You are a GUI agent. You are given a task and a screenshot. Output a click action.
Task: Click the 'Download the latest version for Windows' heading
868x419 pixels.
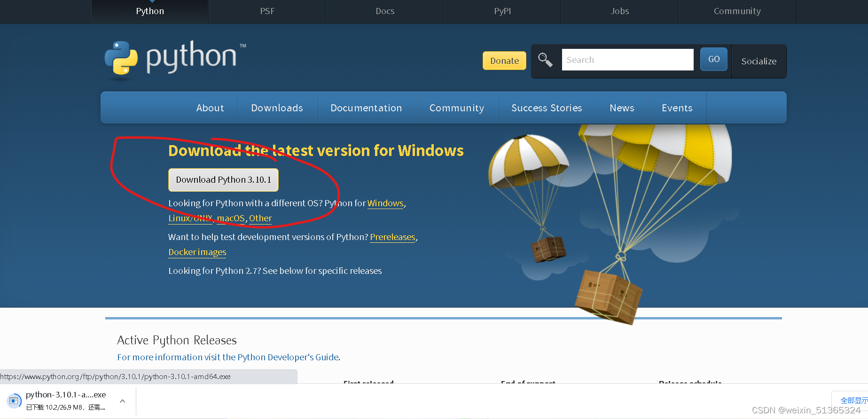click(316, 151)
